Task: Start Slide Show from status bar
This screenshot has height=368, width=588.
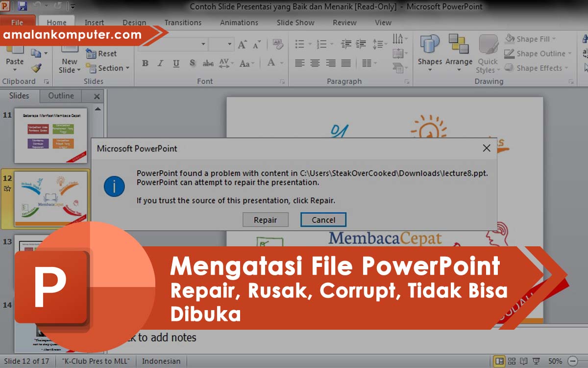Action: point(536,361)
